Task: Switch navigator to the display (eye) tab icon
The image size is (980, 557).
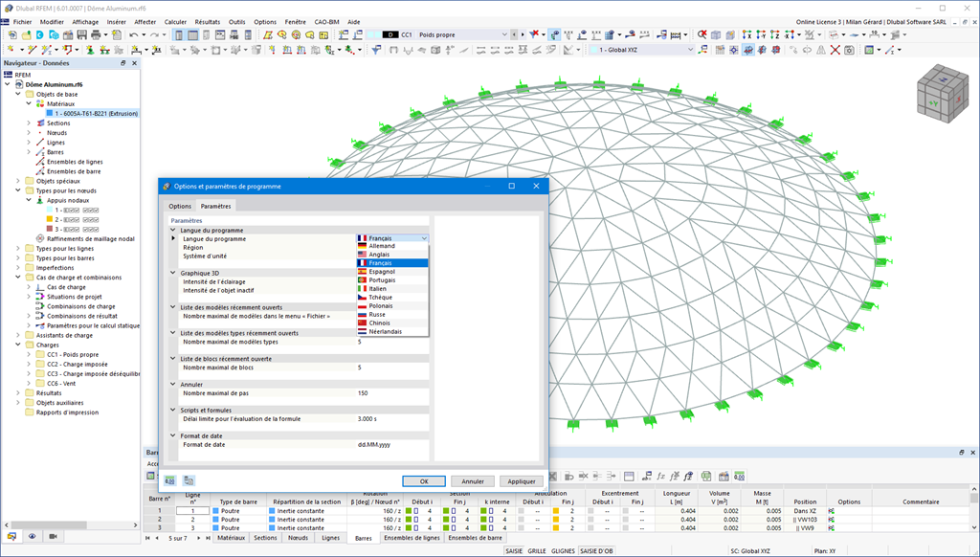Action: coord(32,536)
